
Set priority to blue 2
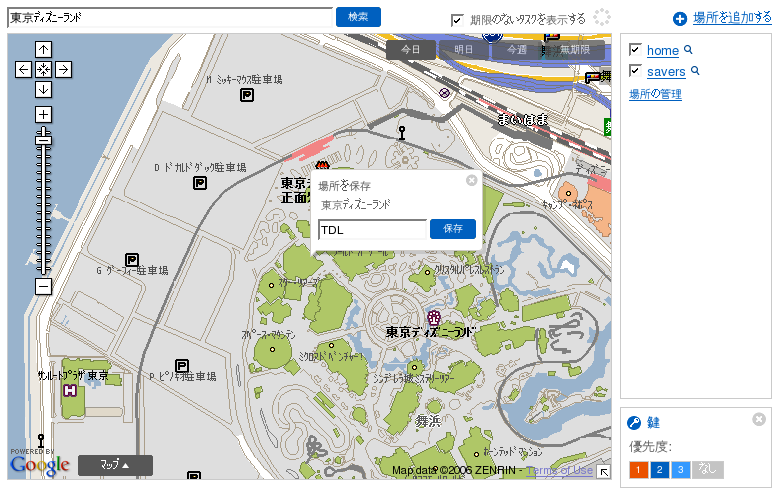pos(659,470)
